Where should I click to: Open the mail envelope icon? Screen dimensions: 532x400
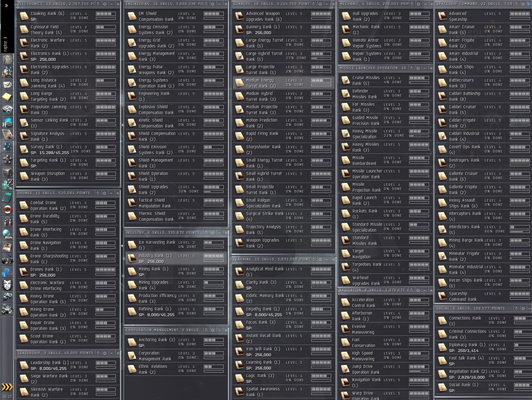(x=7, y=85)
